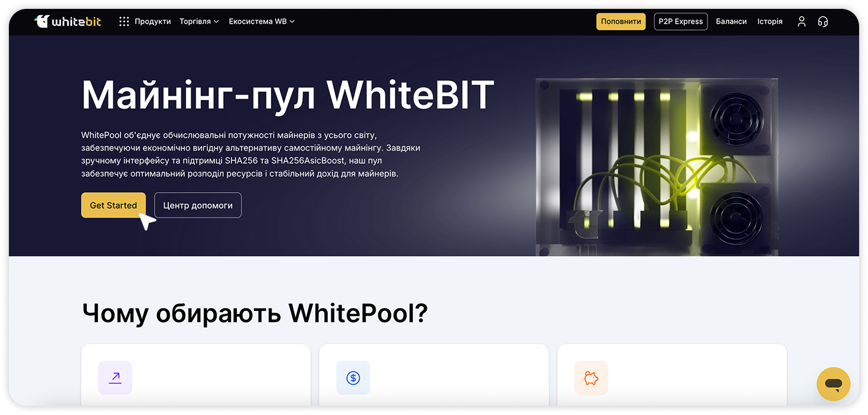Open the Продукти menu label
868x415 pixels.
coord(152,21)
